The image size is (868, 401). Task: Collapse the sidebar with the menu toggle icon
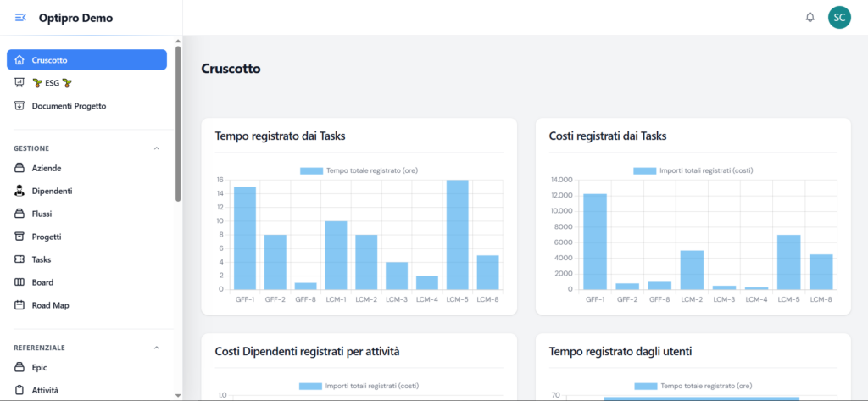(21, 18)
